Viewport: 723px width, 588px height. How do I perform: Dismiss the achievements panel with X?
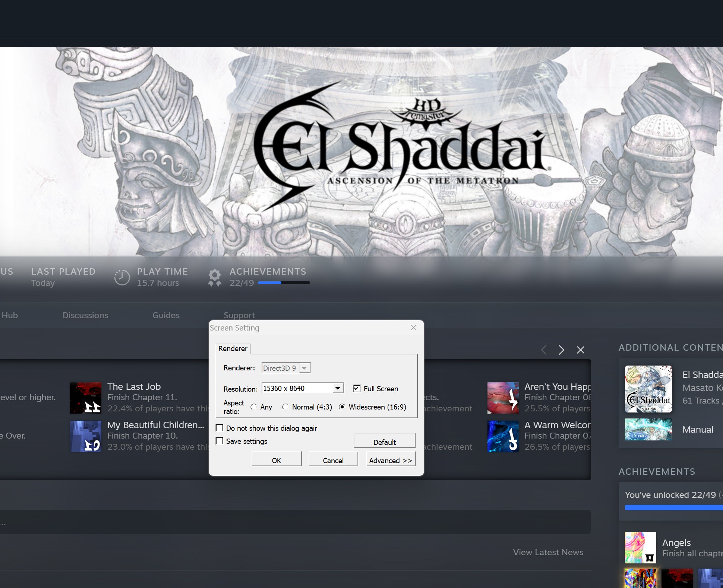[x=581, y=350]
